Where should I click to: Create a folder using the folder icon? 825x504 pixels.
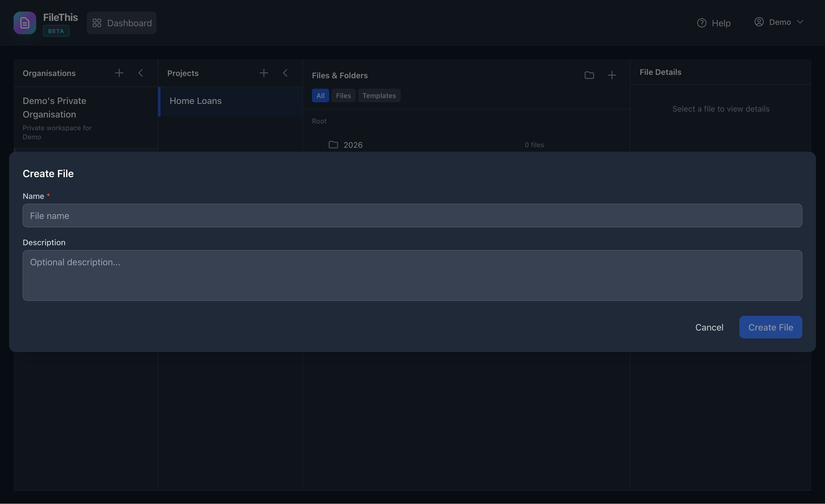[589, 75]
